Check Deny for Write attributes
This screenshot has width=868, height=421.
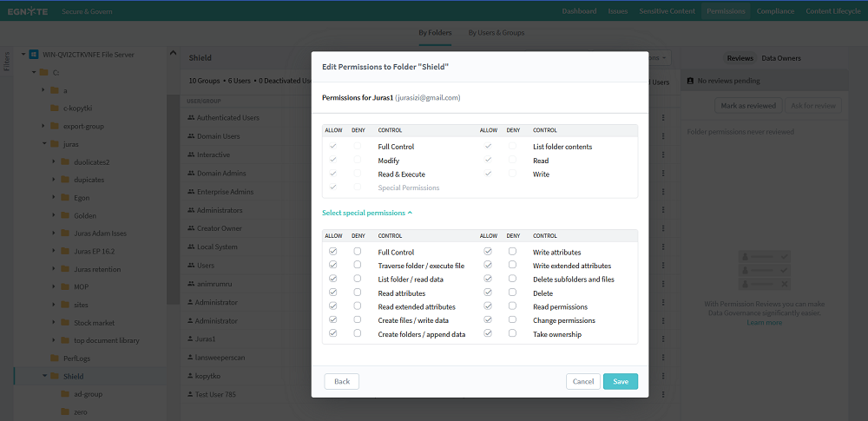click(513, 252)
